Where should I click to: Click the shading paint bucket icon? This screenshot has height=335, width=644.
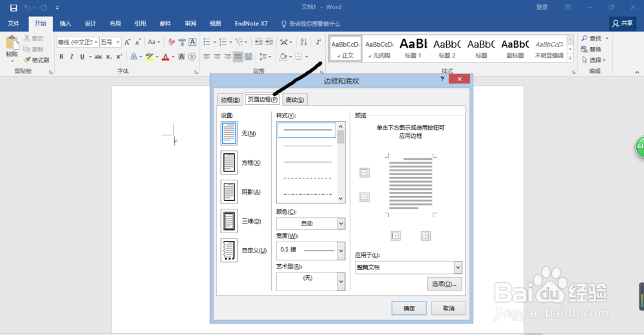[283, 57]
